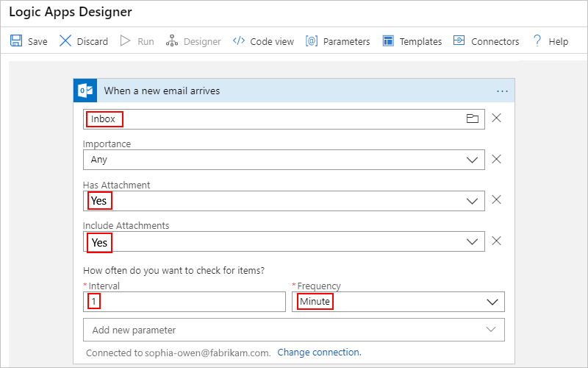588x368 pixels.
Task: Click the Save toolbar label
Action: coord(37,41)
